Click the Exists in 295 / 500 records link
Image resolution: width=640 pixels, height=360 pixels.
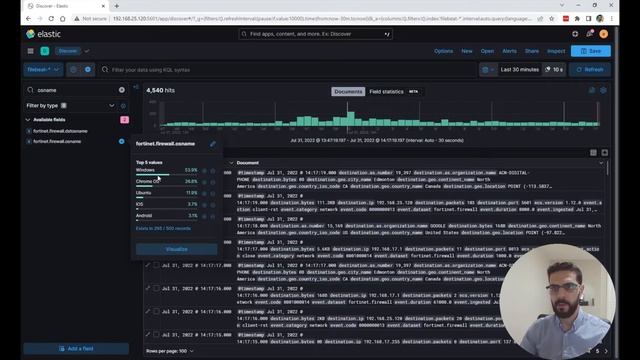point(163,229)
